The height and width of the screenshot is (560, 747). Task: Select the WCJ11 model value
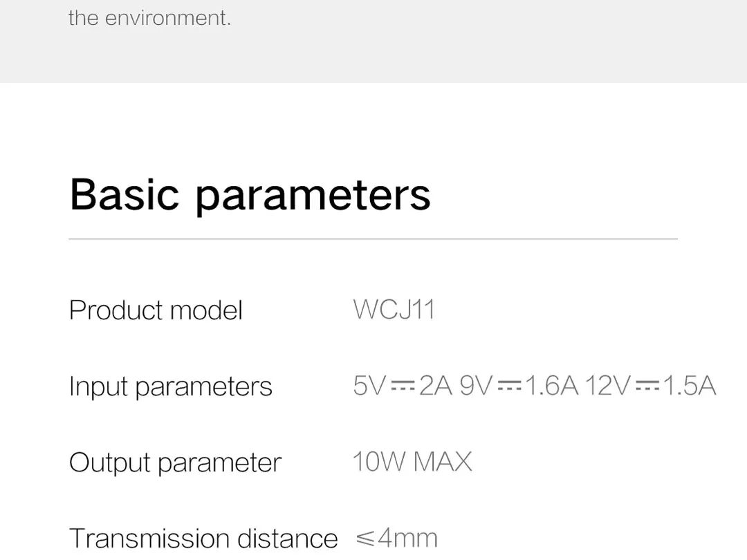pos(394,309)
